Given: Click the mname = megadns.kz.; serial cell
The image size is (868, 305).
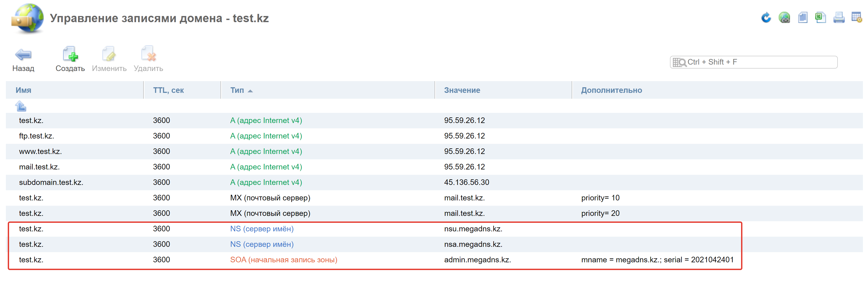Looking at the screenshot, I should point(657,260).
